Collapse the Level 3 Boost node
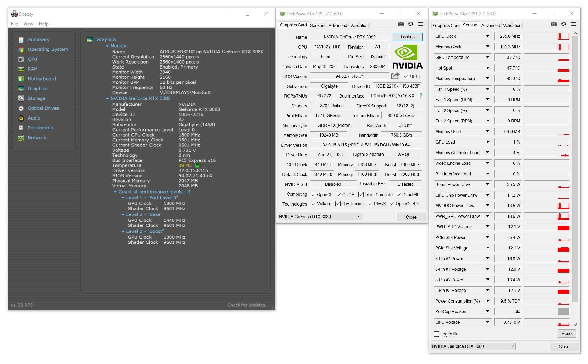This screenshot has height=364, width=588. point(123,232)
